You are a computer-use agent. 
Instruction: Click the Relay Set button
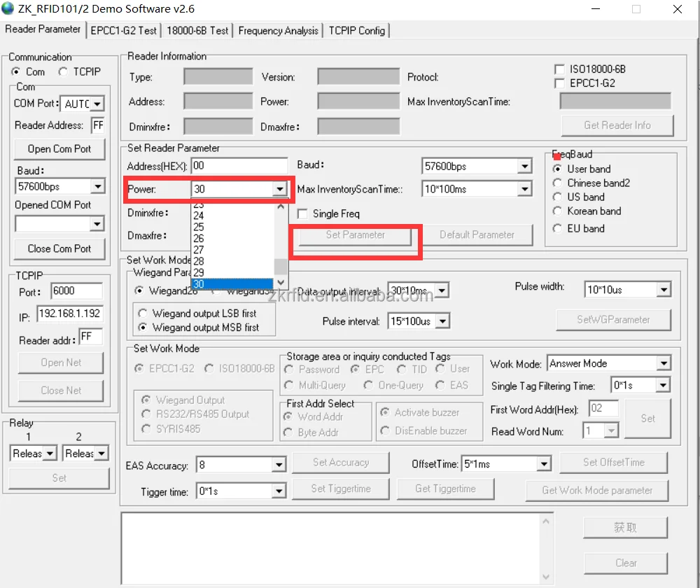(59, 477)
